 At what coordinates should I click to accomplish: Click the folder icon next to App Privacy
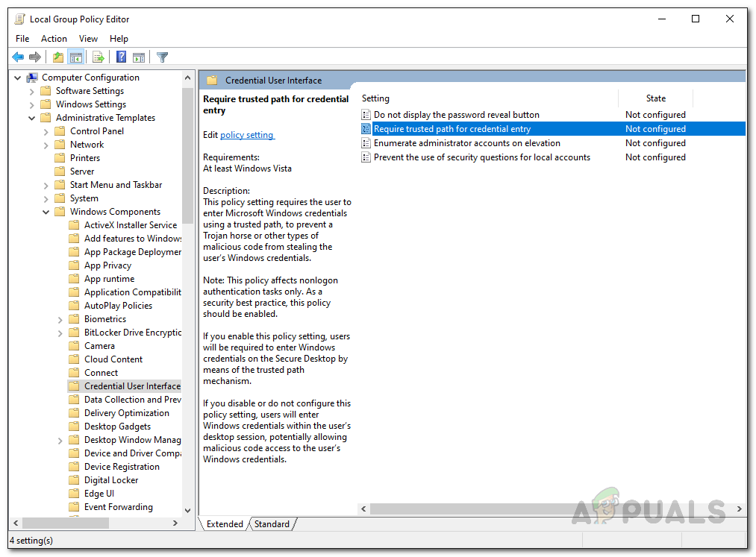(x=74, y=265)
